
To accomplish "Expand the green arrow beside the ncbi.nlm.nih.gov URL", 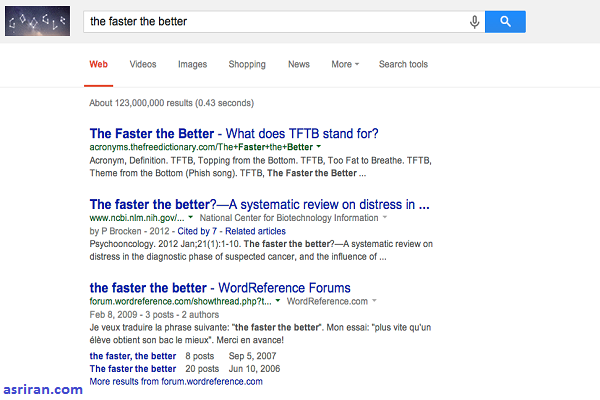I will pyautogui.click(x=191, y=217).
